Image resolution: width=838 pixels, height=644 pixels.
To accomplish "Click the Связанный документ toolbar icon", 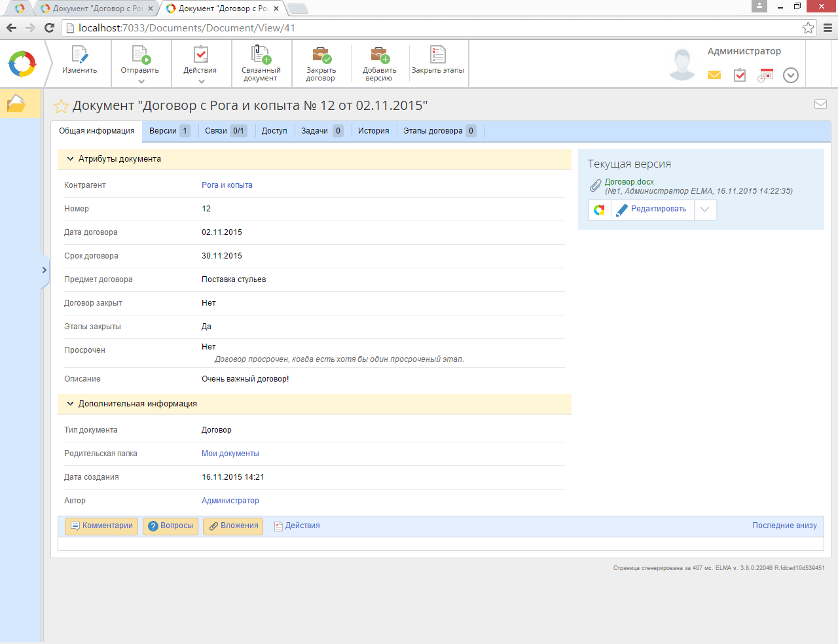I will (x=261, y=55).
